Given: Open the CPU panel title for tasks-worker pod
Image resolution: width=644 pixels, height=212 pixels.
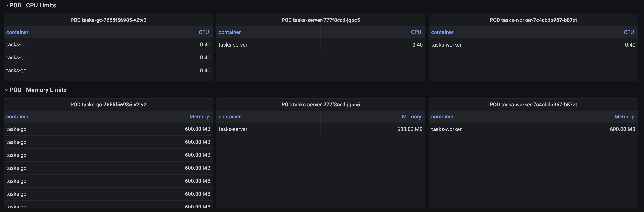Looking at the screenshot, I should (x=533, y=20).
